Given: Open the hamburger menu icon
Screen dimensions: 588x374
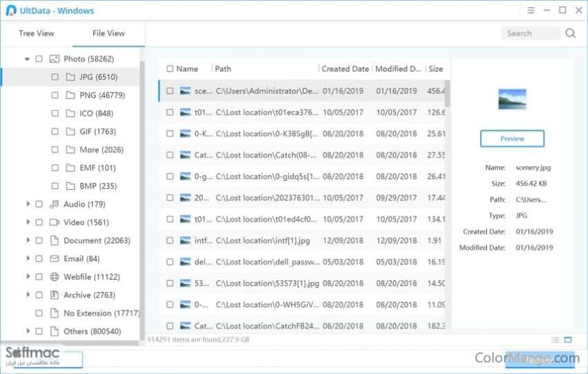Looking at the screenshot, I should (531, 10).
